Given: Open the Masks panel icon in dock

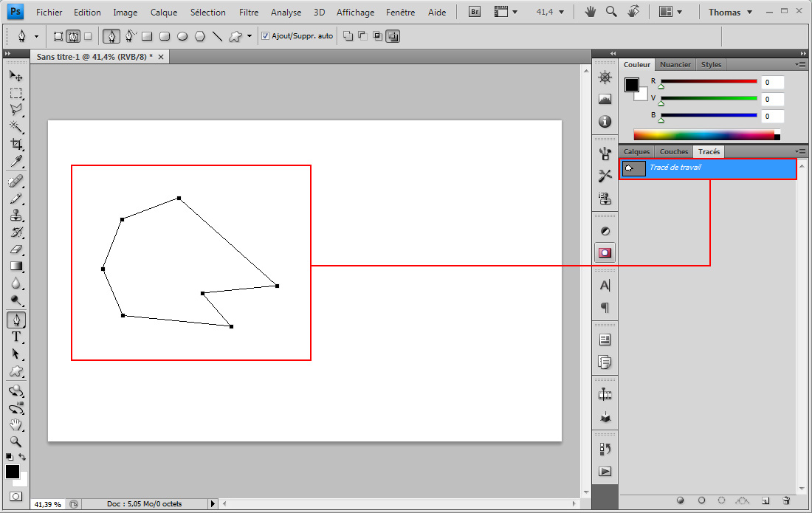Looking at the screenshot, I should point(605,252).
